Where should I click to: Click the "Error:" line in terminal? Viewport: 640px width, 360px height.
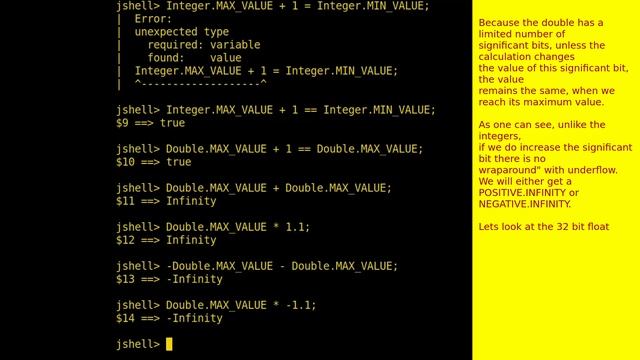(153, 19)
